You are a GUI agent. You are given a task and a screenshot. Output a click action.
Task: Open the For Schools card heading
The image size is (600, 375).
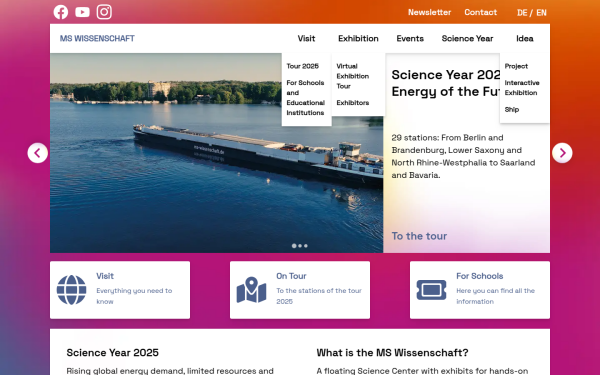[479, 276]
